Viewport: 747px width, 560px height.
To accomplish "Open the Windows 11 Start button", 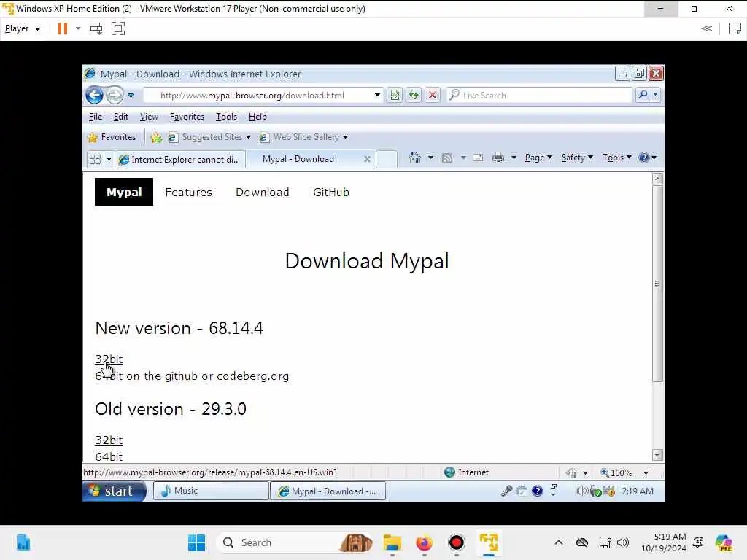I will (196, 542).
